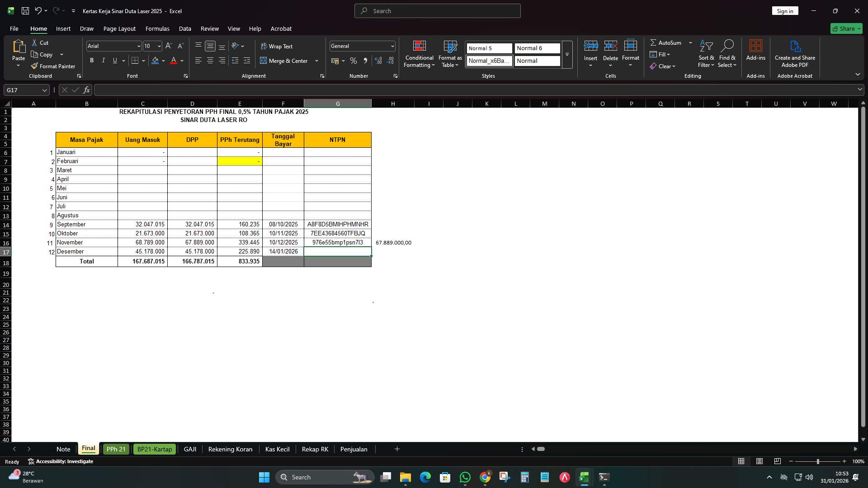Image resolution: width=868 pixels, height=488 pixels.
Task: Select Wrap Text
Action: (x=278, y=46)
